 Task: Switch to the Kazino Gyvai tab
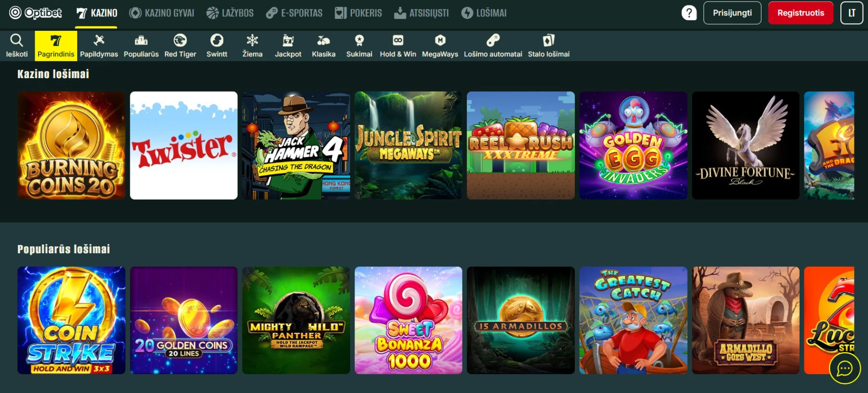[162, 13]
